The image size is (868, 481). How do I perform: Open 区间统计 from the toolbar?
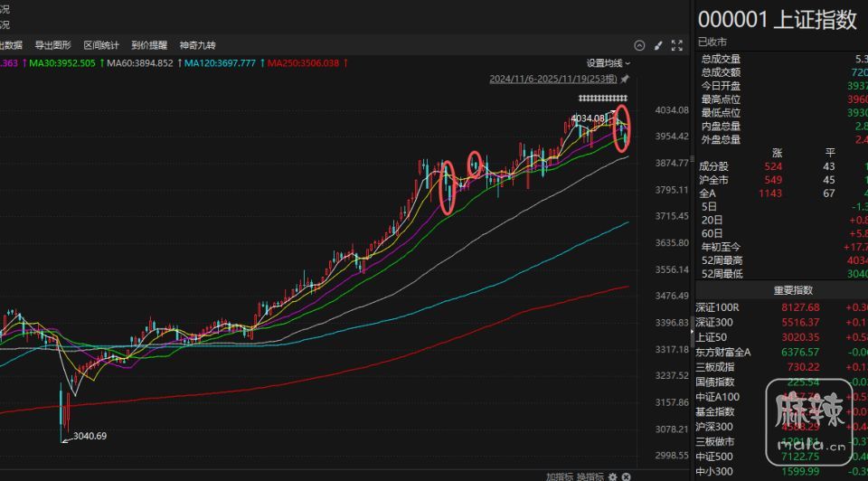[101, 45]
